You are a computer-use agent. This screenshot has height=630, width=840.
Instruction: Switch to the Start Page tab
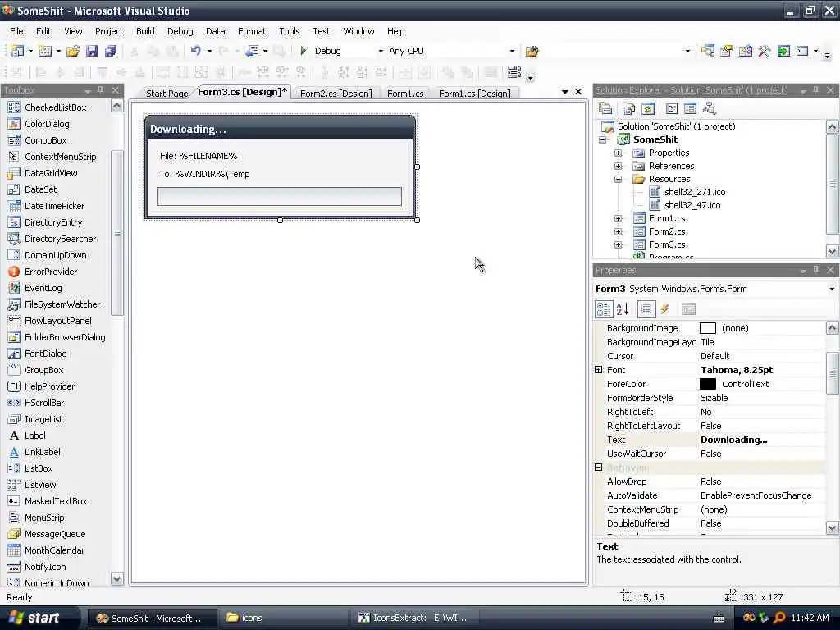167,94
